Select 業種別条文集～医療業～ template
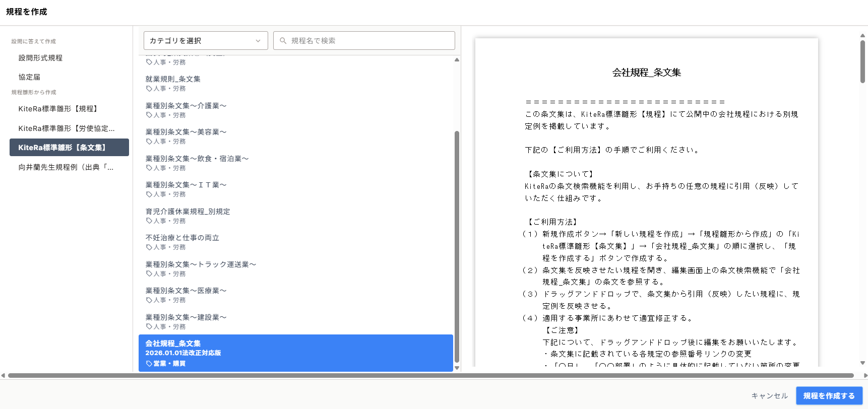This screenshot has width=868, height=409. pyautogui.click(x=296, y=295)
